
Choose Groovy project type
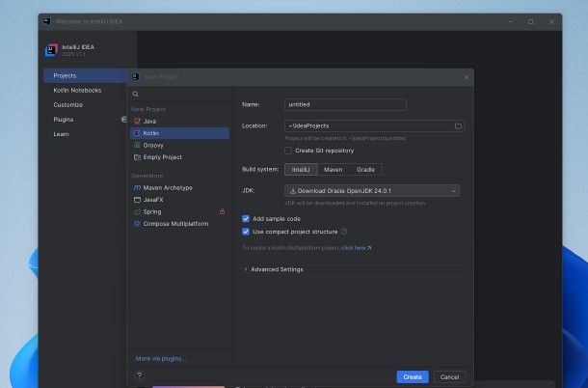[x=153, y=145]
